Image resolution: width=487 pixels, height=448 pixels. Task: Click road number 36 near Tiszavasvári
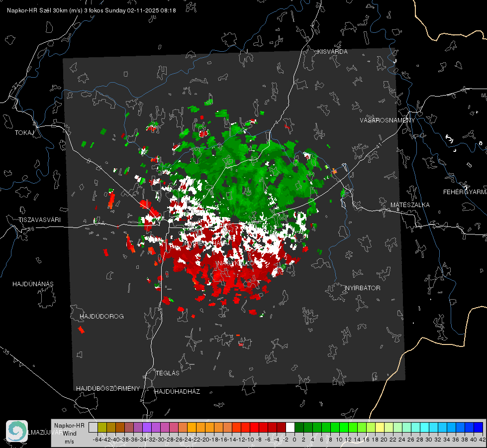pyautogui.click(x=31, y=229)
